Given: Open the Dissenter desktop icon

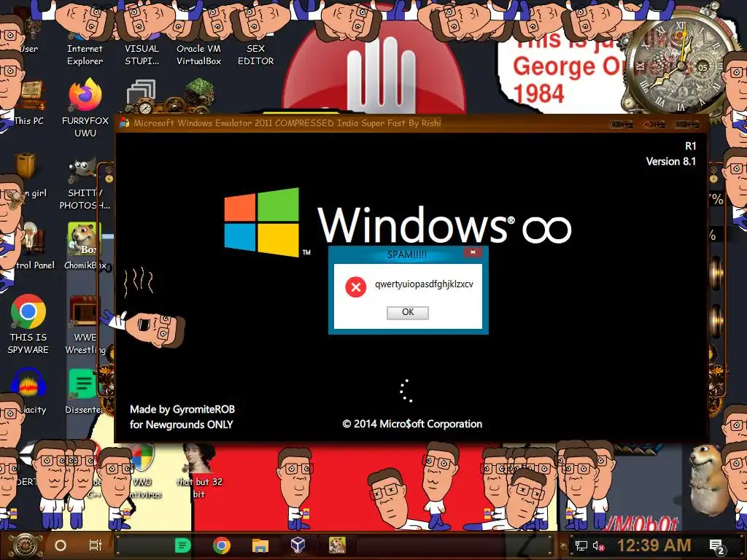Looking at the screenshot, I should [x=84, y=392].
